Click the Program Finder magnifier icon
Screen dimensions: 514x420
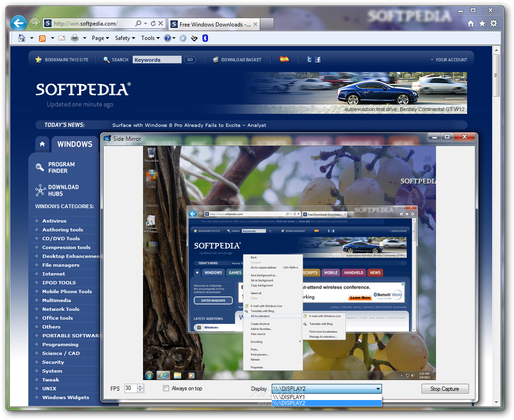pyautogui.click(x=39, y=167)
